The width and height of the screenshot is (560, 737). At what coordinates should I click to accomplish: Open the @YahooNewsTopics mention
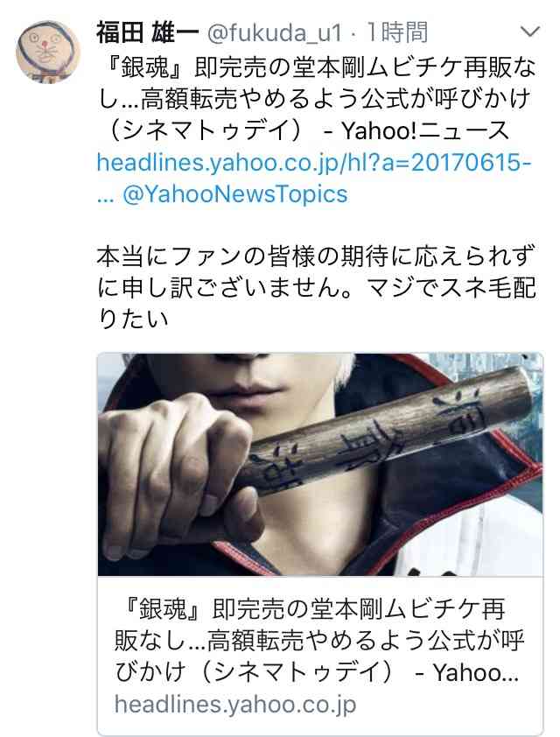[x=234, y=193]
